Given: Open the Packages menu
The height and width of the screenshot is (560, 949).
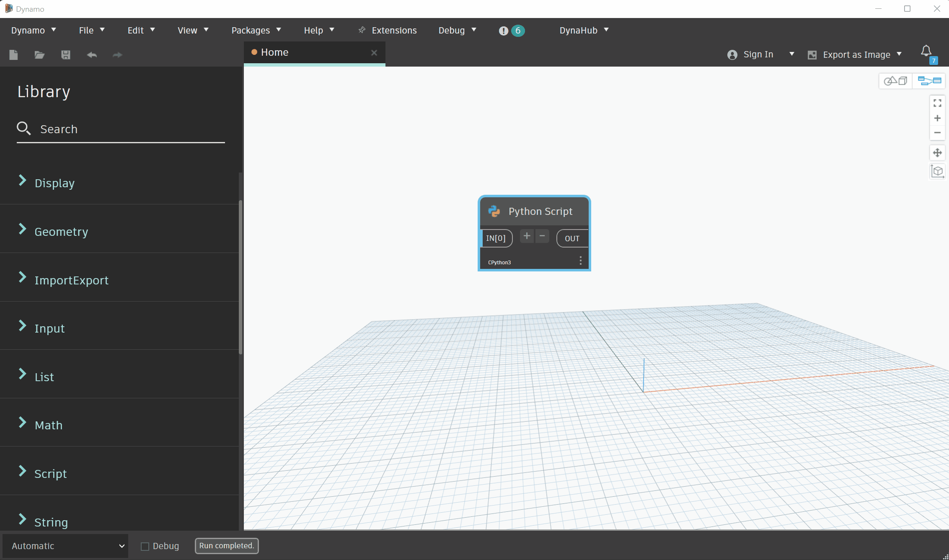Looking at the screenshot, I should (x=256, y=30).
